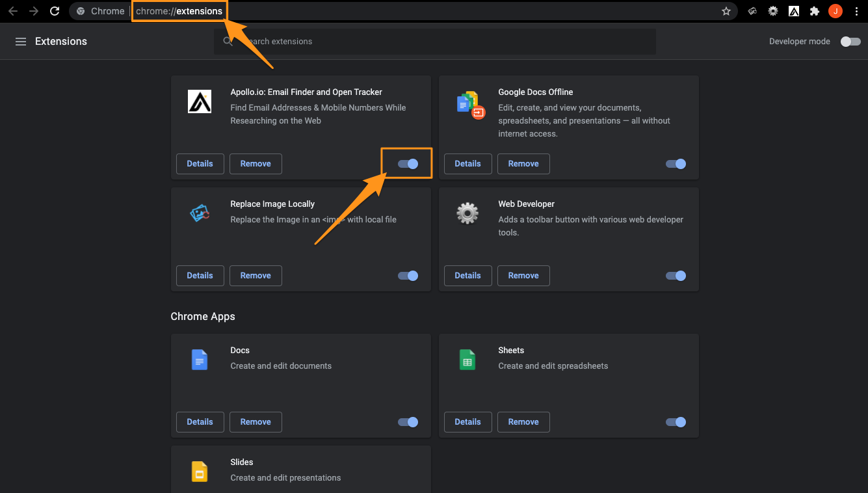Click the browser forward arrow
The image size is (868, 493).
(x=34, y=11)
